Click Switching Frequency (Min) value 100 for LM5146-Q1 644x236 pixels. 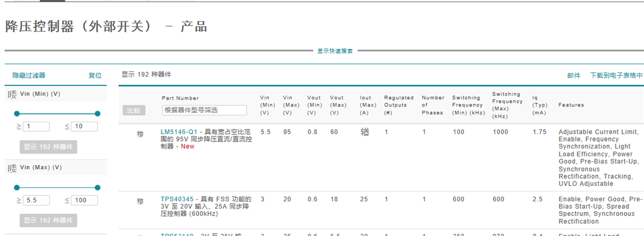coord(459,132)
